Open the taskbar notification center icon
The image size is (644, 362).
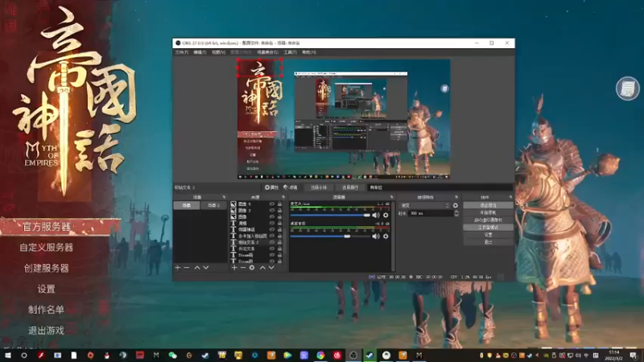click(x=633, y=356)
